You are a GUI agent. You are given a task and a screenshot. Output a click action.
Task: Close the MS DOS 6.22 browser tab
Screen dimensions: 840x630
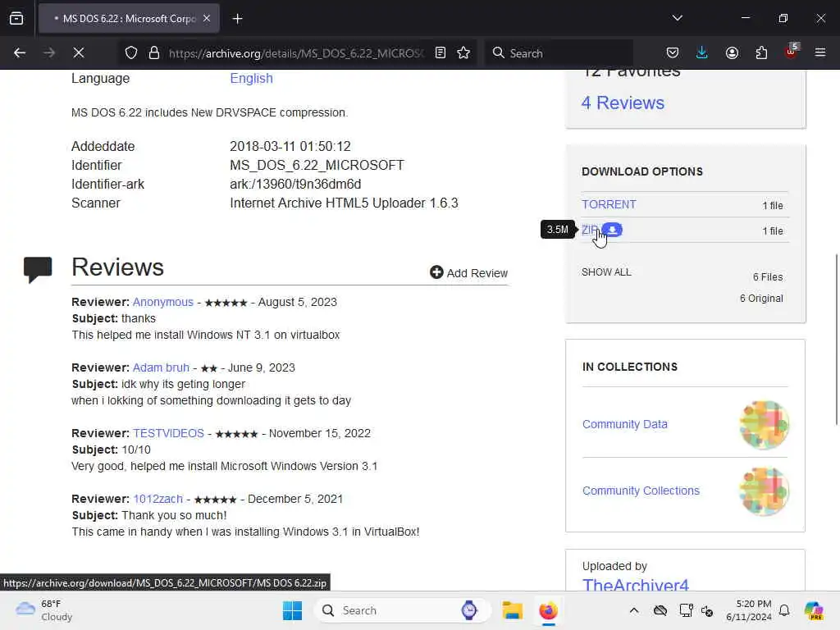(x=207, y=18)
